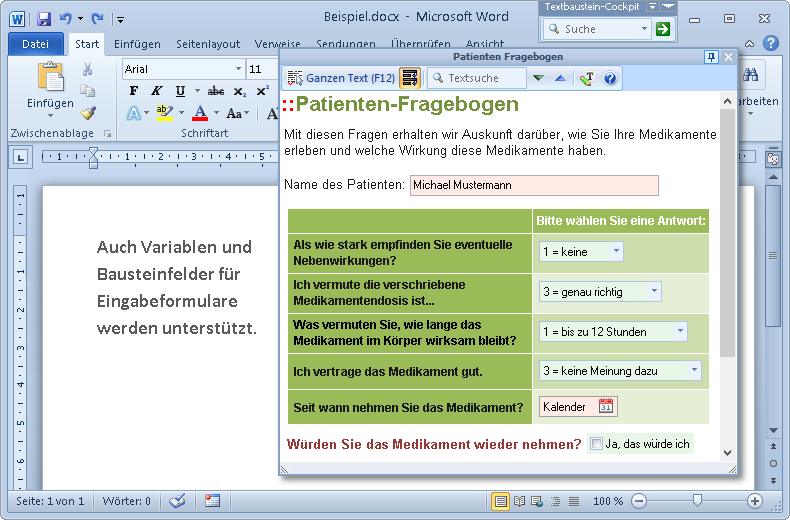Open the Arial font name dropdown
Image resolution: width=790 pixels, height=520 pixels.
[238, 69]
